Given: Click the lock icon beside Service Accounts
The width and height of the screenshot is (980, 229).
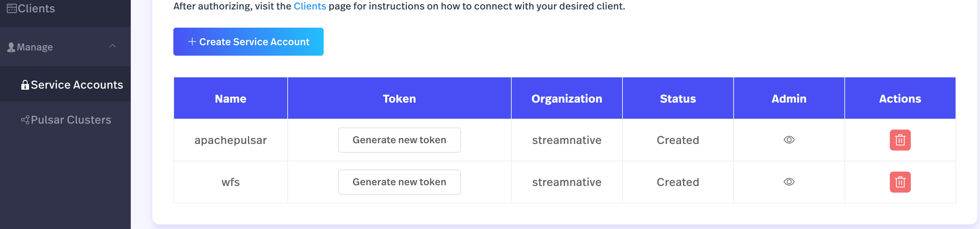Looking at the screenshot, I should click(x=25, y=85).
